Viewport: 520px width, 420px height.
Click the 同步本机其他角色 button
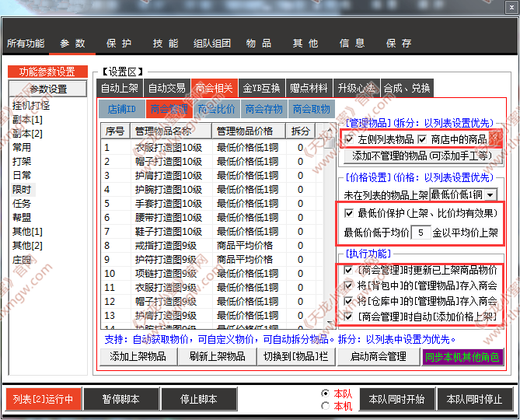(462, 357)
